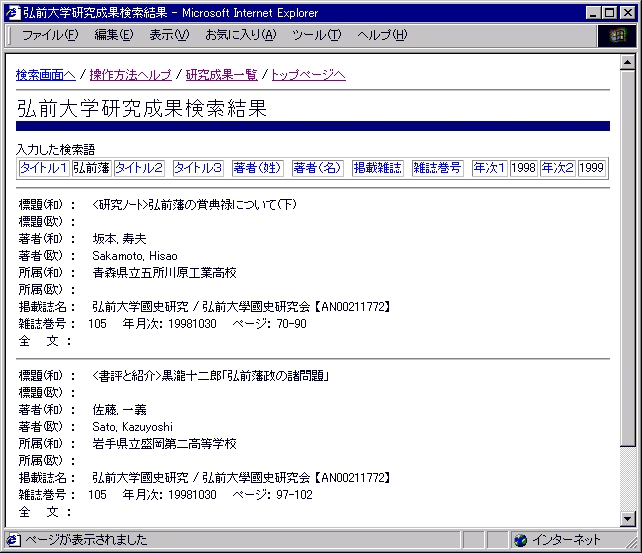
Task: Open the ツール(T) menu
Action: click(316, 35)
